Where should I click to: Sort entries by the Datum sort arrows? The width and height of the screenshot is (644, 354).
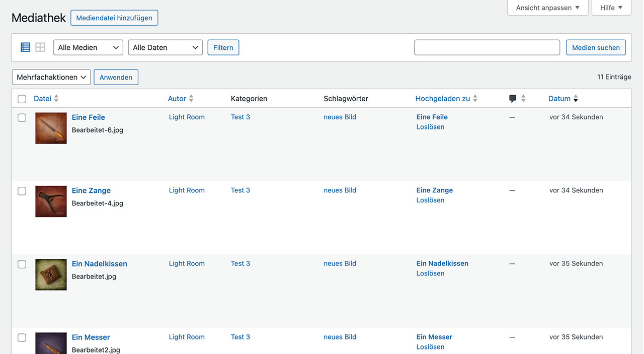coord(575,98)
